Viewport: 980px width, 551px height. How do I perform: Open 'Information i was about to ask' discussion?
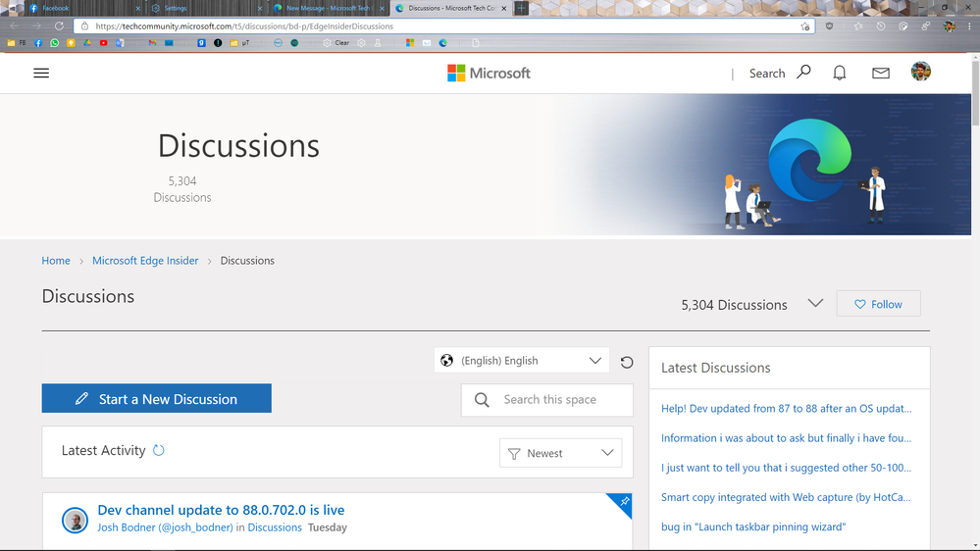786,438
